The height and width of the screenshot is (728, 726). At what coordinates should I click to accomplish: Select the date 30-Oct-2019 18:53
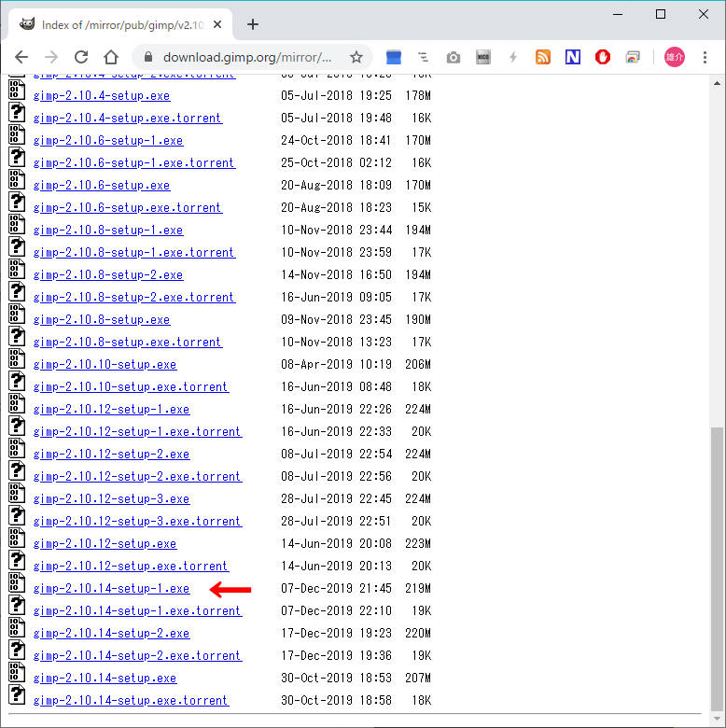(336, 678)
